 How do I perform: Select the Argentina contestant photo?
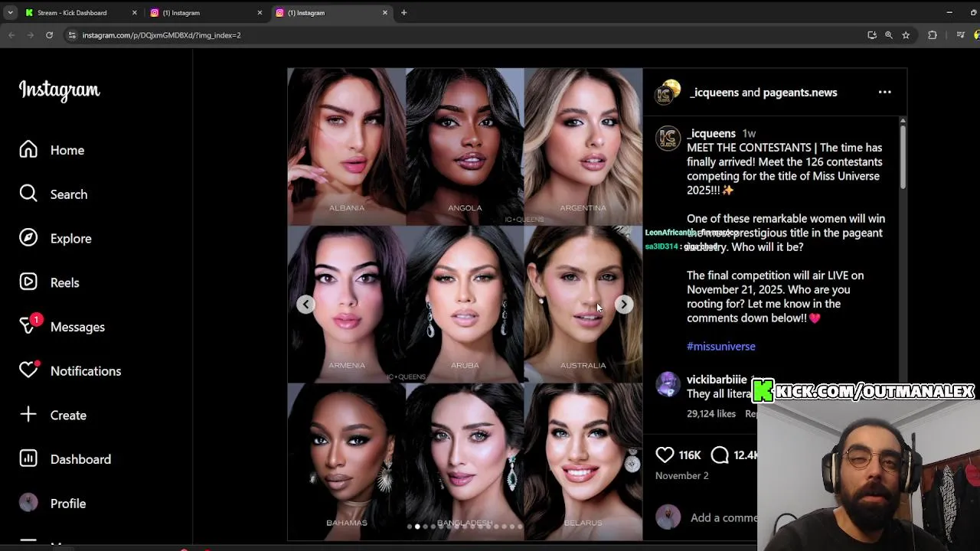pos(583,146)
